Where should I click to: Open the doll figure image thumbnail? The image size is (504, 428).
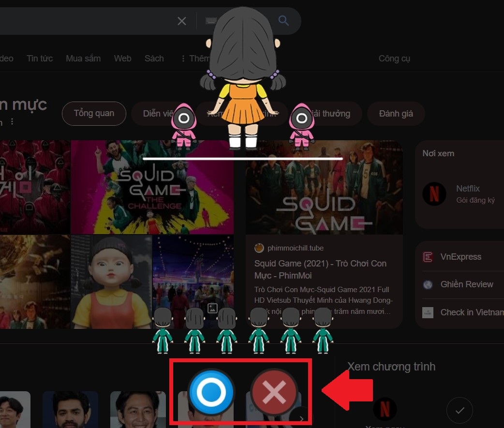point(111,282)
